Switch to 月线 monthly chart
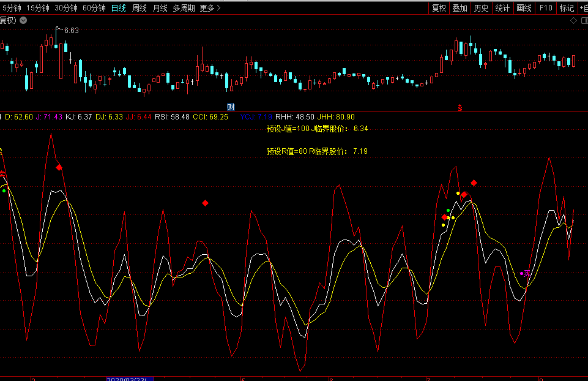The height and width of the screenshot is (381, 588). [160, 8]
